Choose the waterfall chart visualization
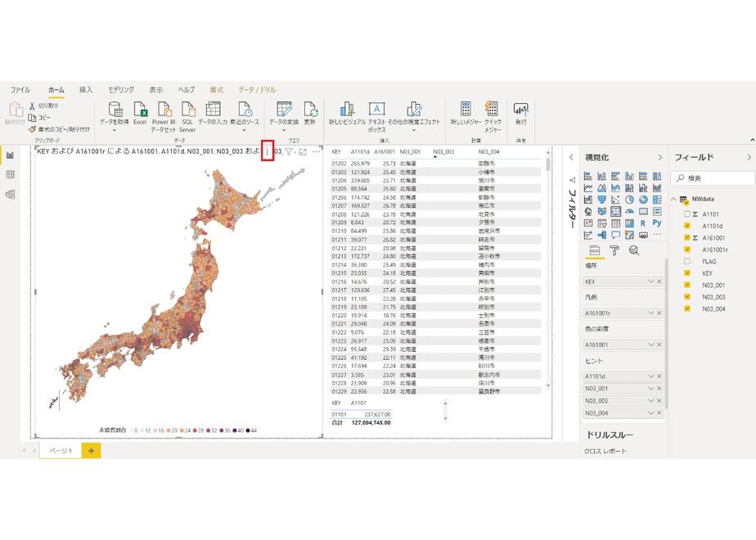Viewport: 756px width, 540px height. (x=588, y=200)
